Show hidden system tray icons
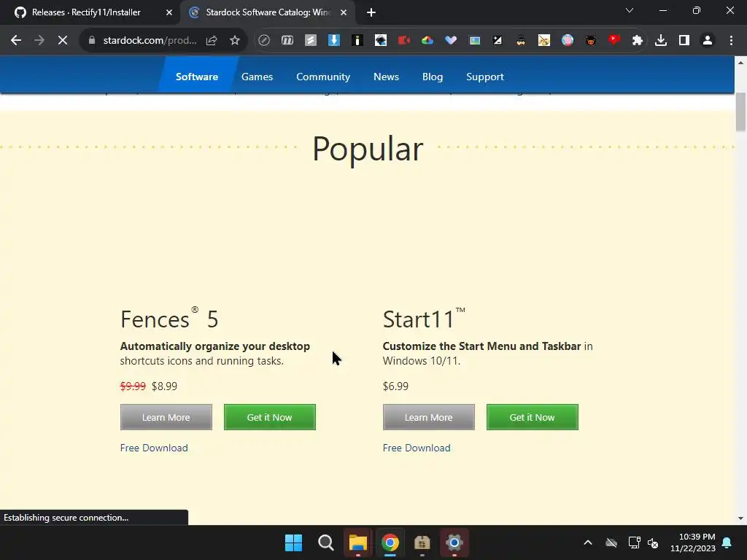Screen dimensions: 747x560 [588, 542]
